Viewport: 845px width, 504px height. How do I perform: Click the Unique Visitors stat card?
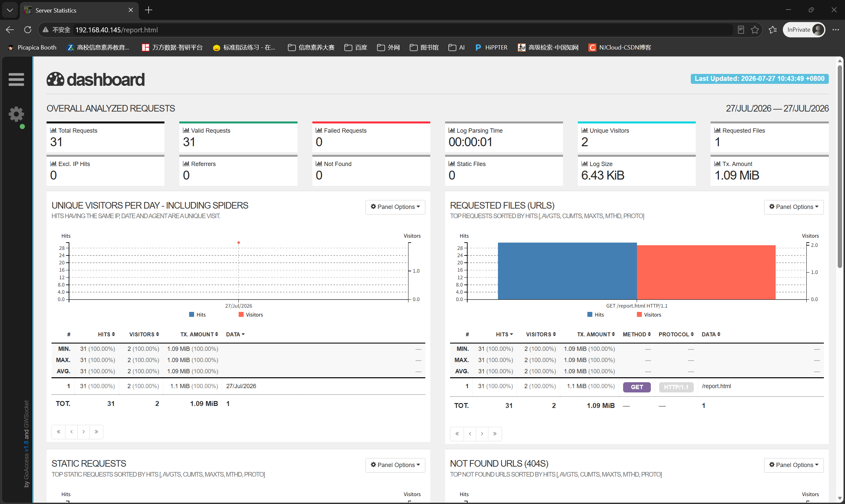(636, 137)
